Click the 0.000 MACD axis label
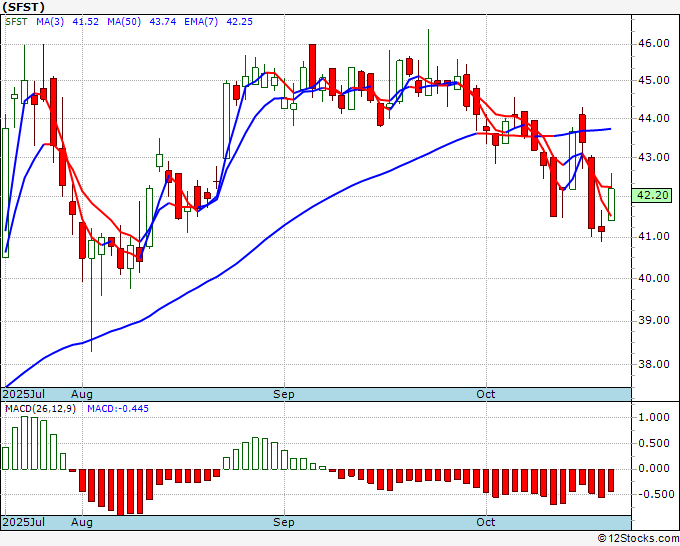680x546 pixels. point(654,469)
